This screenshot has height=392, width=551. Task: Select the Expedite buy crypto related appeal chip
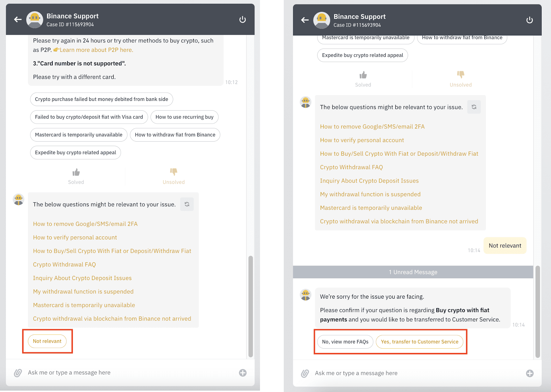point(75,152)
